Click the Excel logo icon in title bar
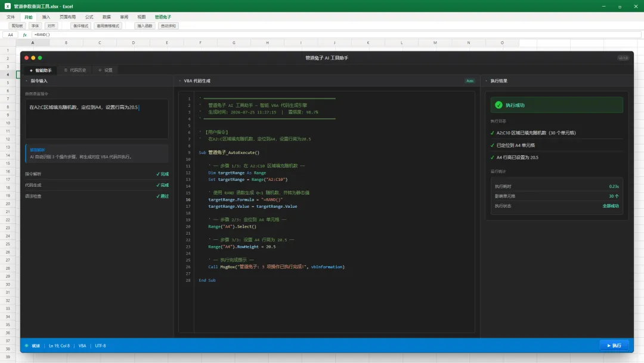Image resolution: width=644 pixels, height=363 pixels. click(7, 6)
